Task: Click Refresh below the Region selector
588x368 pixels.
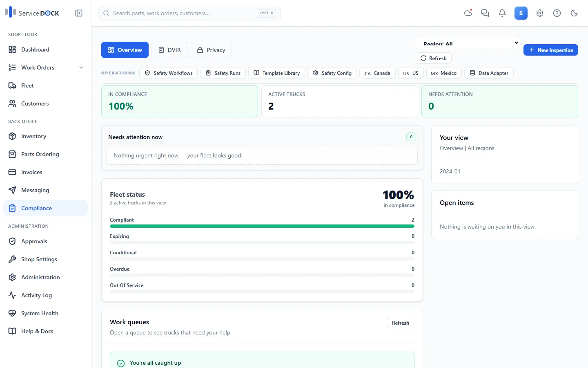Action: [433, 58]
